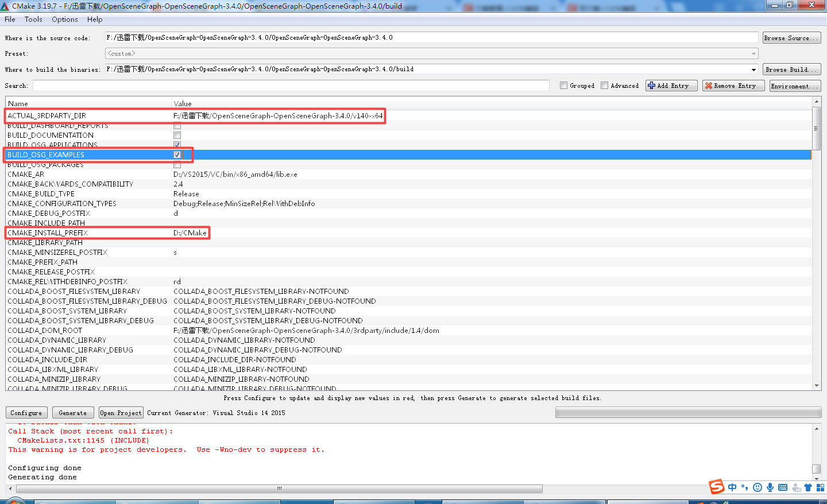Select the CMAKE_INSTALL_PREFIX entry
This screenshot has width=827, height=504.
pyautogui.click(x=48, y=233)
